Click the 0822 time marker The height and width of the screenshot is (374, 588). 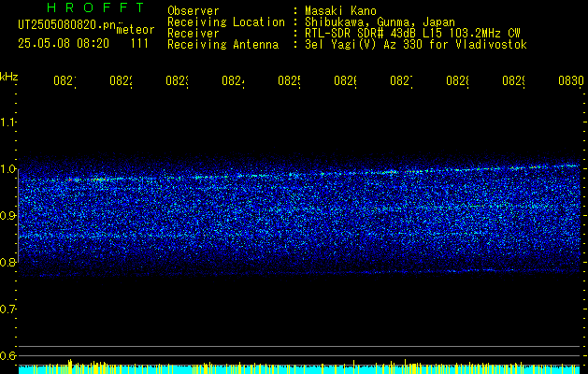coord(121,80)
